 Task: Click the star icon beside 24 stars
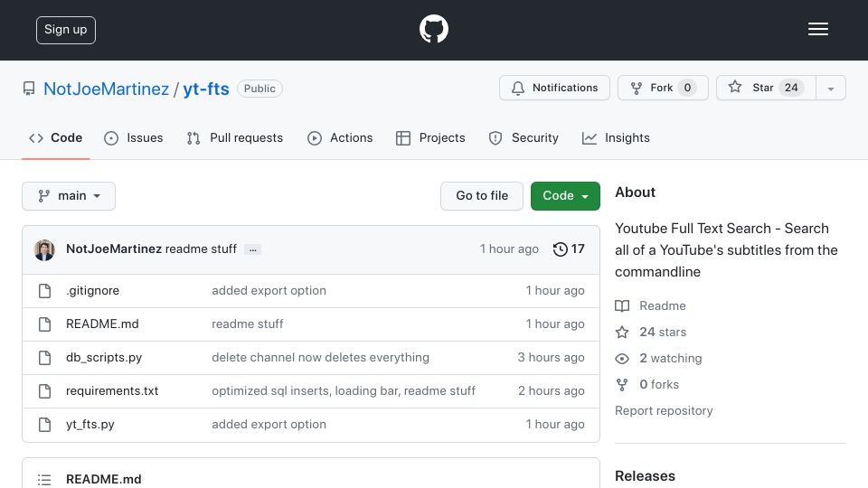[622, 332]
